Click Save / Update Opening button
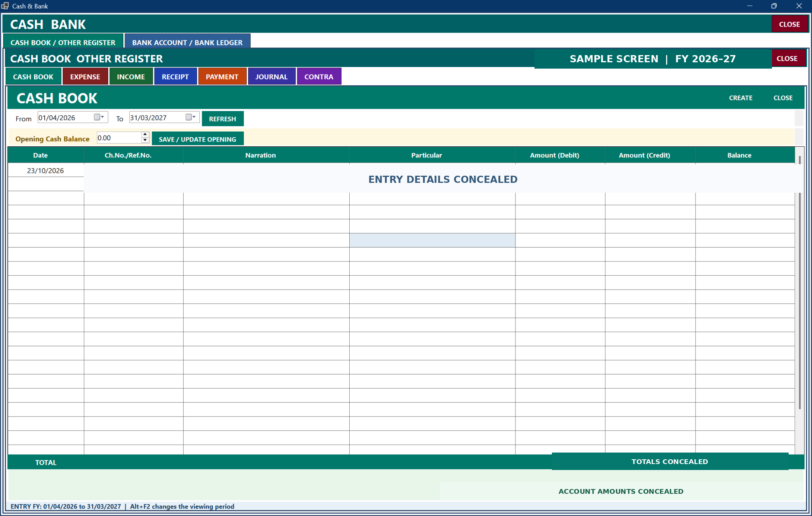This screenshot has width=812, height=516. click(x=197, y=139)
